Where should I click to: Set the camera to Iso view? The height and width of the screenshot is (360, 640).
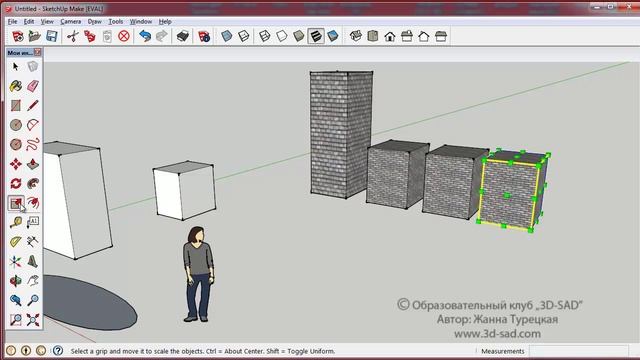[356, 36]
